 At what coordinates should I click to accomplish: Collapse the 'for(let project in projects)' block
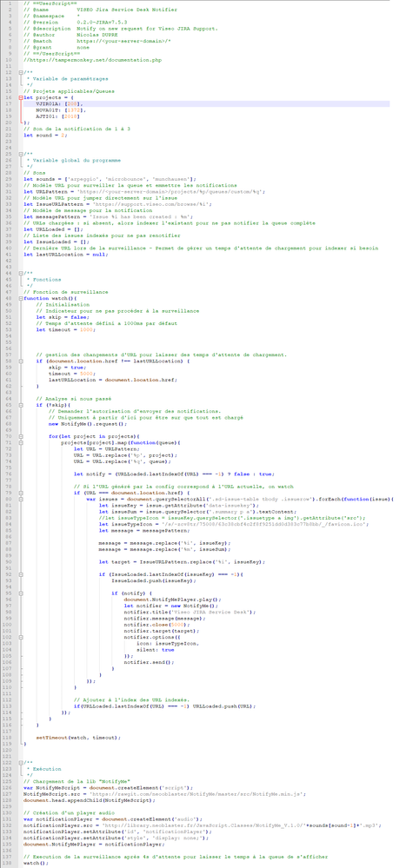pos(20,437)
